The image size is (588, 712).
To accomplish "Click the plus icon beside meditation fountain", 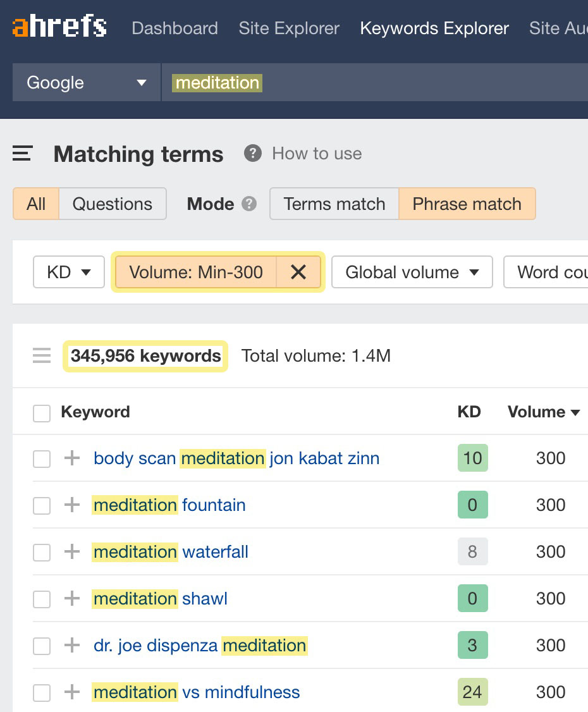I will (72, 505).
